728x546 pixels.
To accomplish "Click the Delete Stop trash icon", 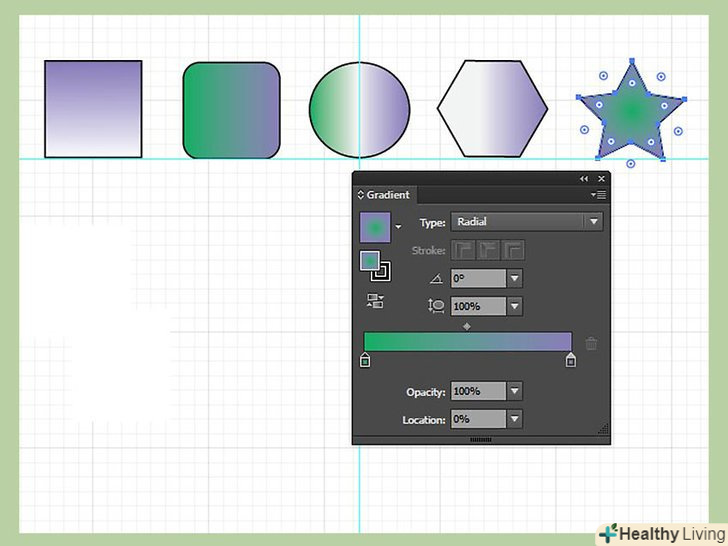I will pos(591,344).
